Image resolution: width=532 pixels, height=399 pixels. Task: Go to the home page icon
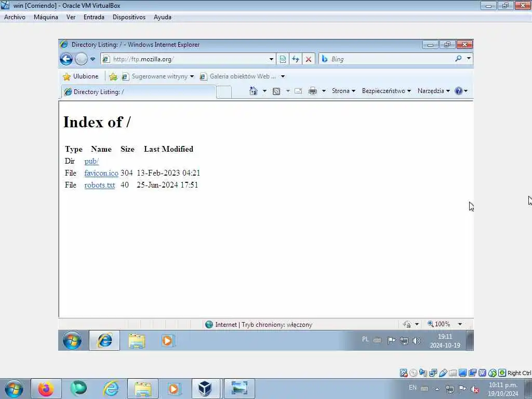click(253, 91)
